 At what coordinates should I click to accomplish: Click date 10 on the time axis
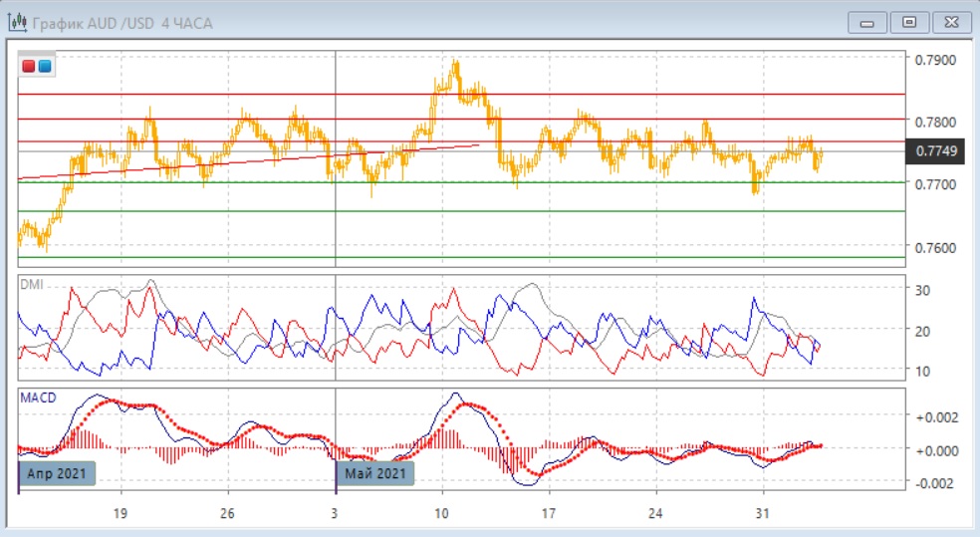point(441,514)
